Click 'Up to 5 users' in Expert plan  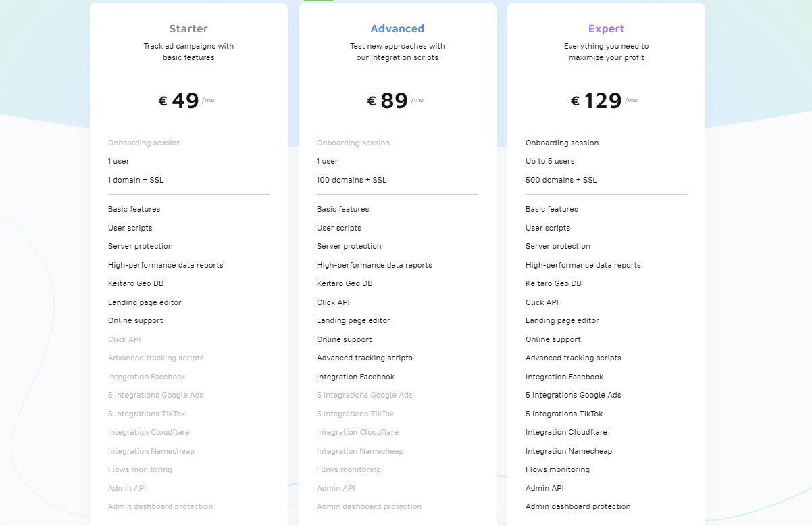[x=550, y=161]
